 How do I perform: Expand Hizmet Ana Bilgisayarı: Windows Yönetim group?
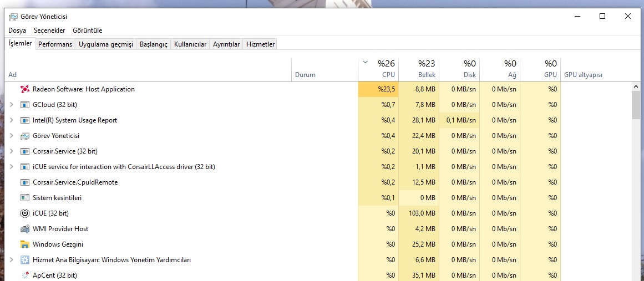12,260
